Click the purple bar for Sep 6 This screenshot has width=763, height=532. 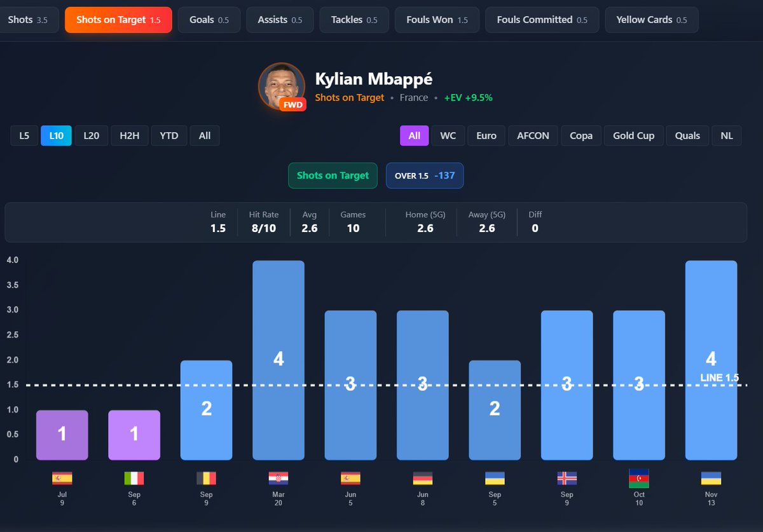click(x=134, y=435)
